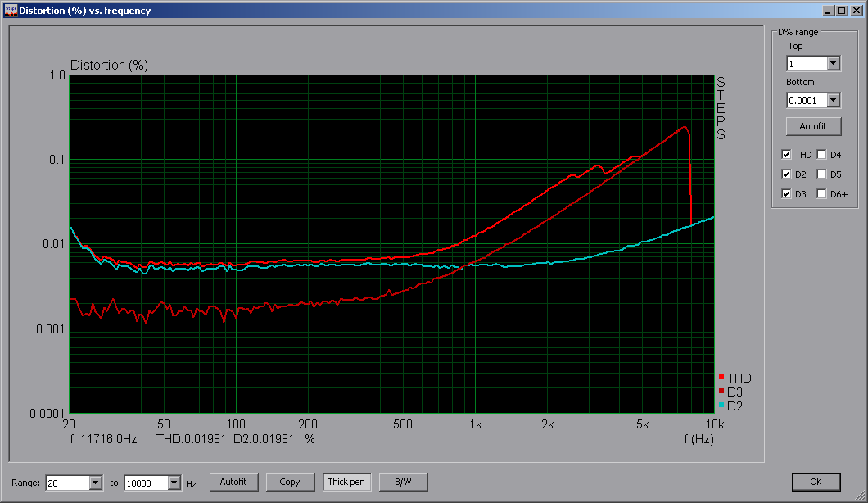Check the D5 harmonic checkbox

tap(821, 174)
